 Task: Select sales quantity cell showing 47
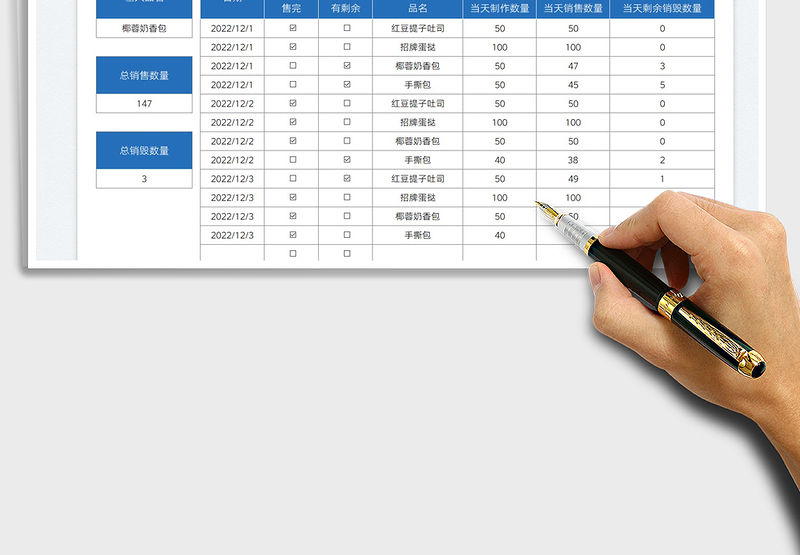[x=573, y=66]
